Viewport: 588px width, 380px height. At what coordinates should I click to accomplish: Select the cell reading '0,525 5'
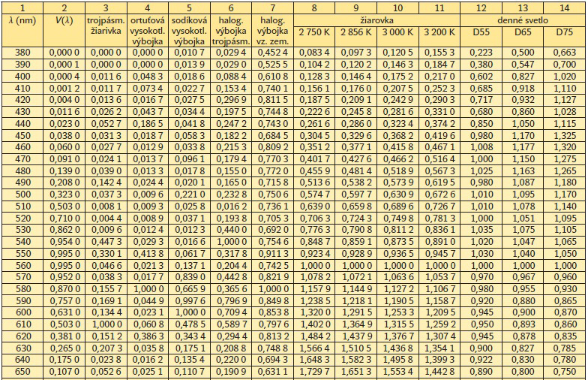point(273,65)
